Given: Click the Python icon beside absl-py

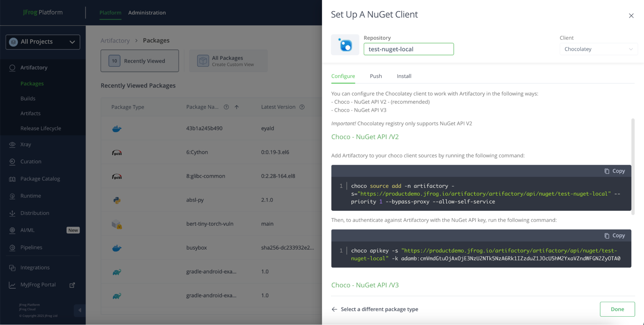Looking at the screenshot, I should click(x=116, y=200).
